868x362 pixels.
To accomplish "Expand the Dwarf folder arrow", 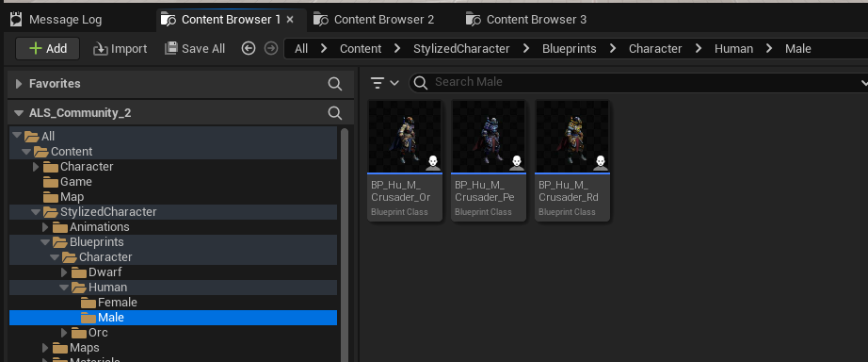I will click(64, 272).
